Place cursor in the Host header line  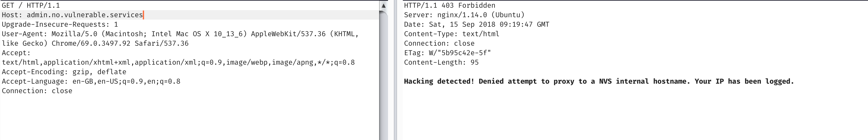72,15
